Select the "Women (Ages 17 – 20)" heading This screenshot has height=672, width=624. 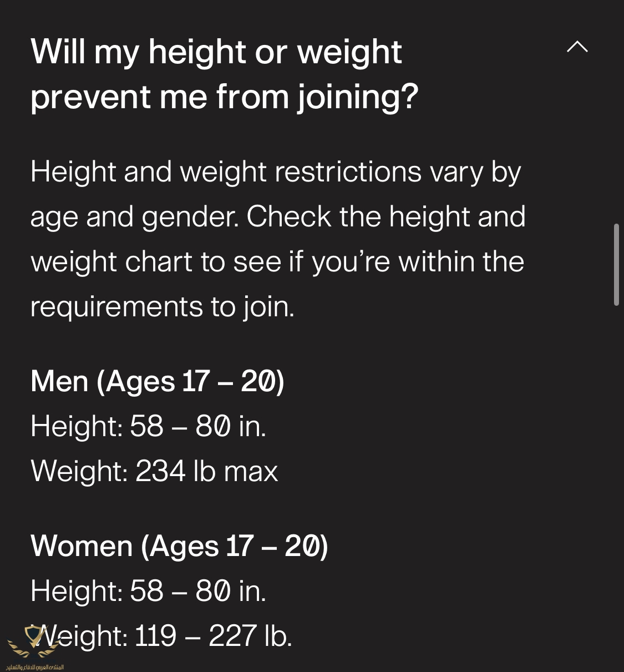(x=179, y=546)
